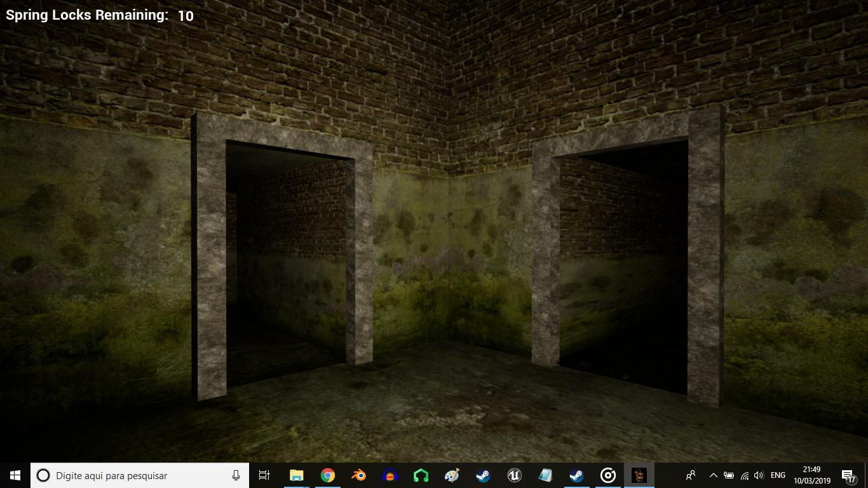Open the Windows Start menu

(x=15, y=475)
